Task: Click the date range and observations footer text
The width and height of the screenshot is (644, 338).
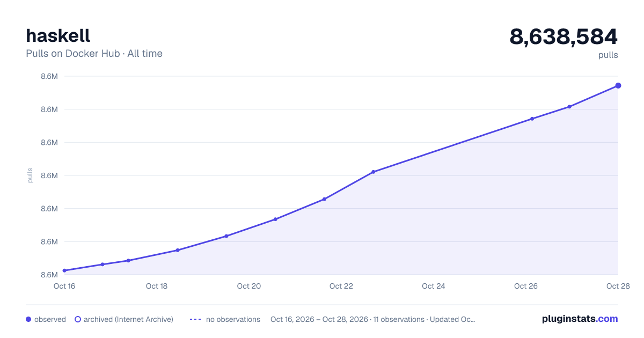Action: click(372, 319)
